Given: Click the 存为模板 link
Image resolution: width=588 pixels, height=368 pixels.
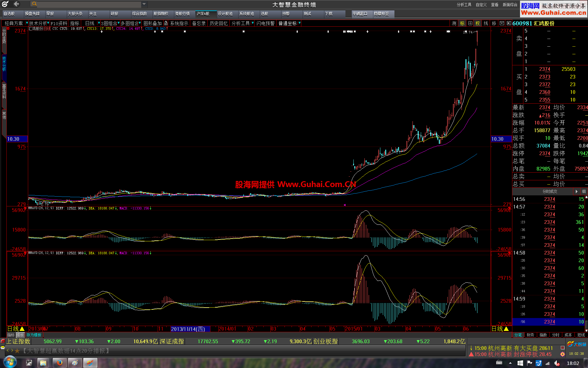Looking at the screenshot, I should point(34,335).
